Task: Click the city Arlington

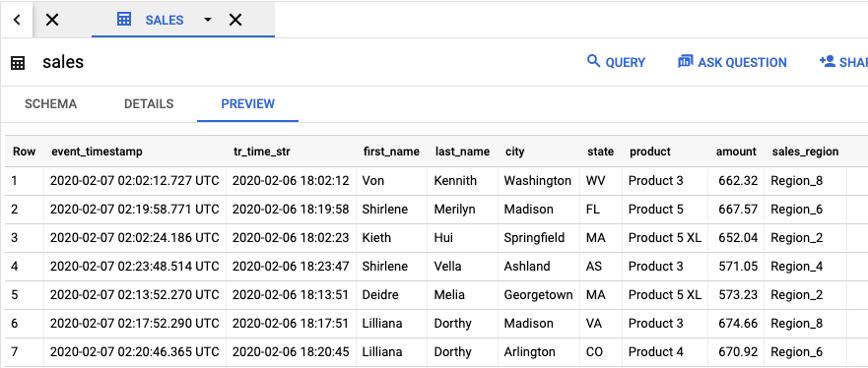Action: [529, 352]
